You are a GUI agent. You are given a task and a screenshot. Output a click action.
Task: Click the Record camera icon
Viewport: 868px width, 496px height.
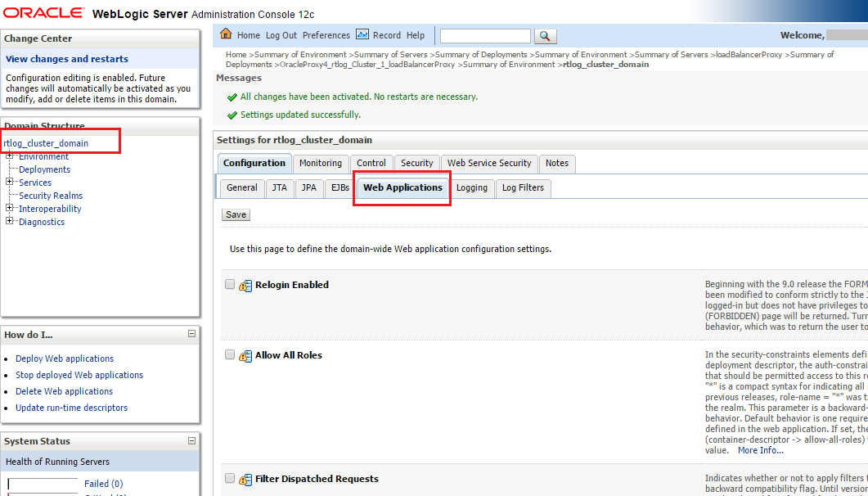point(362,35)
